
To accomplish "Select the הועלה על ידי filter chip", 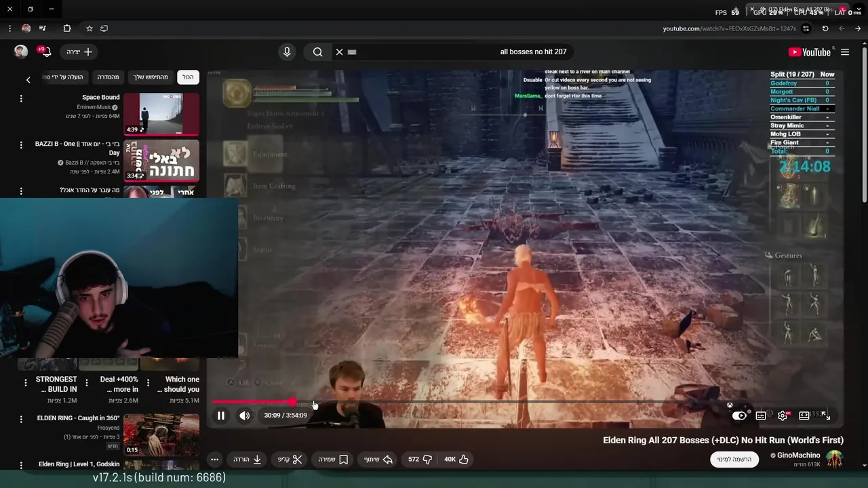I will [64, 77].
